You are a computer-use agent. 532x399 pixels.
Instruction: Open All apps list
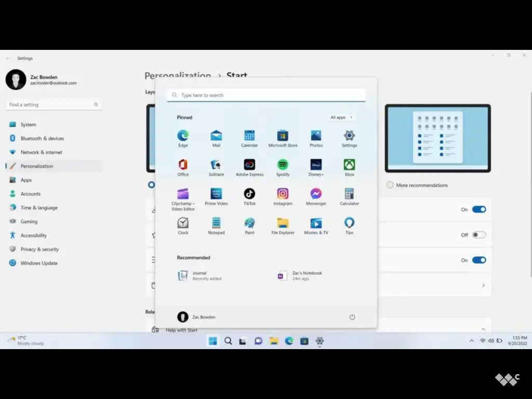point(341,117)
